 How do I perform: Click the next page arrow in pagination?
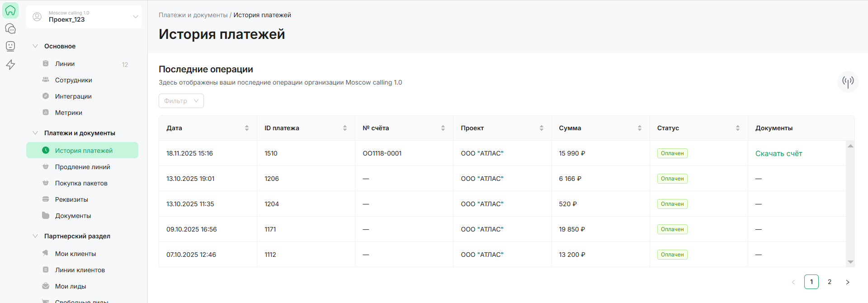click(x=848, y=282)
